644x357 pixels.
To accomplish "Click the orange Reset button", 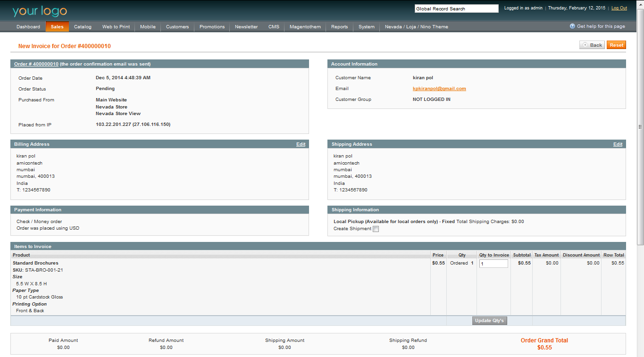I will pyautogui.click(x=616, y=45).
